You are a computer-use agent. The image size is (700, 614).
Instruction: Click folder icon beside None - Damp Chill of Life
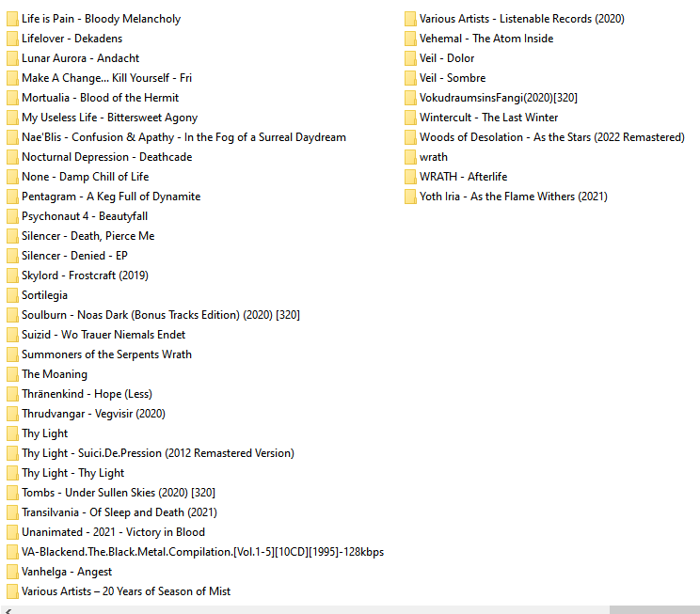(x=12, y=177)
